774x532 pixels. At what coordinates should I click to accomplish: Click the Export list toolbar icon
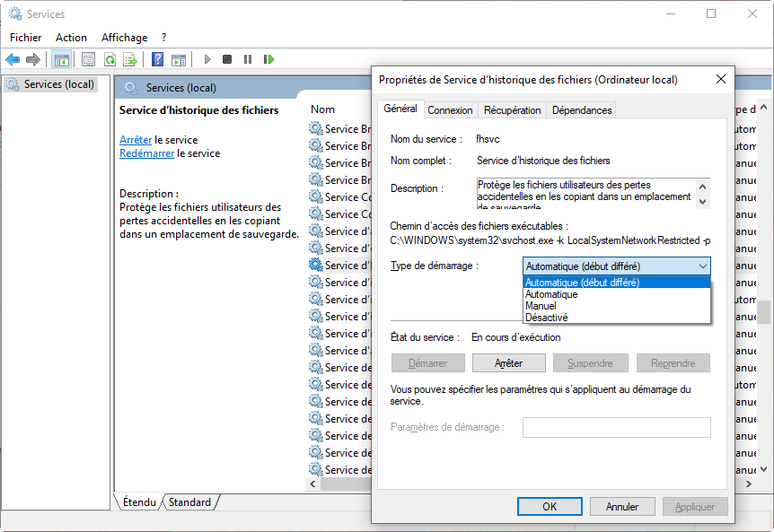click(x=130, y=59)
